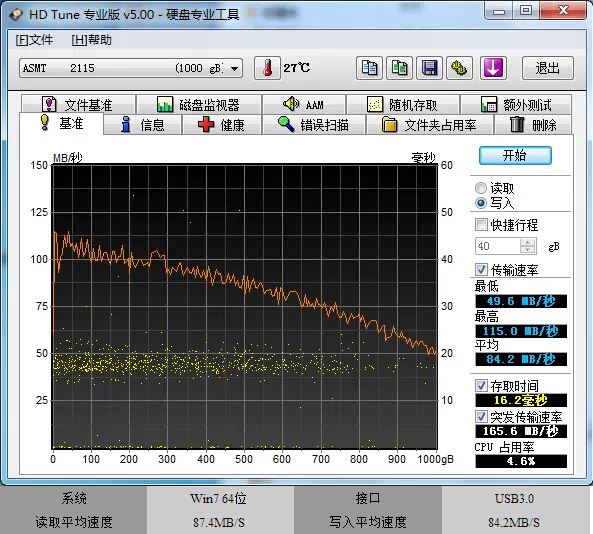Open the 信息 info tab
Image resolution: width=593 pixels, height=534 pixels.
143,125
